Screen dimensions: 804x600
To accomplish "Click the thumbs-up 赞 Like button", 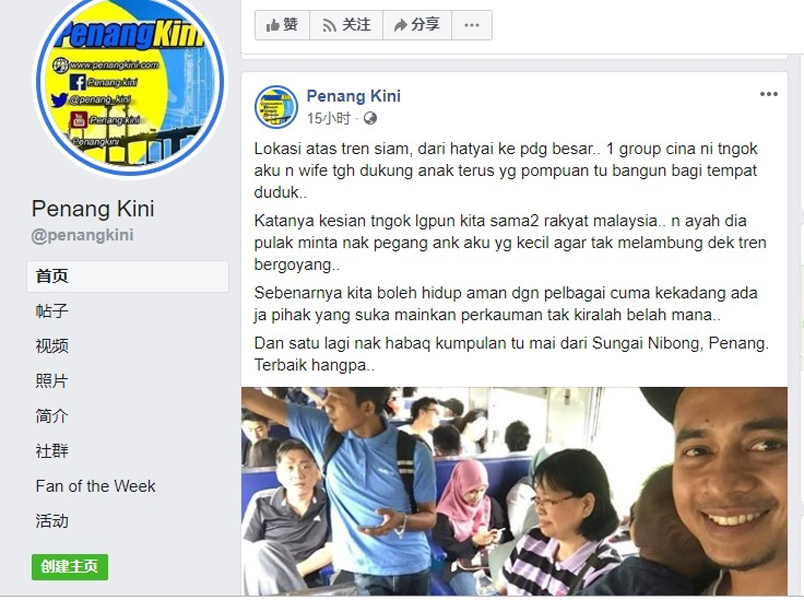I will 282,25.
